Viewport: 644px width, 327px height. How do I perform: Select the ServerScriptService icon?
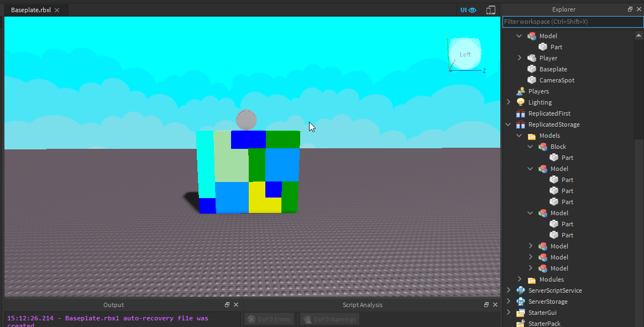[x=520, y=290]
